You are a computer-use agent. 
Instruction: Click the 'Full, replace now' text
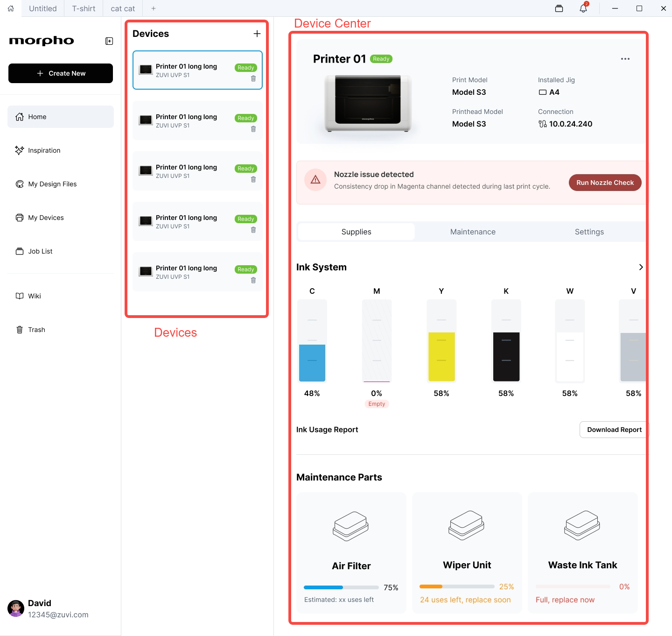565,600
